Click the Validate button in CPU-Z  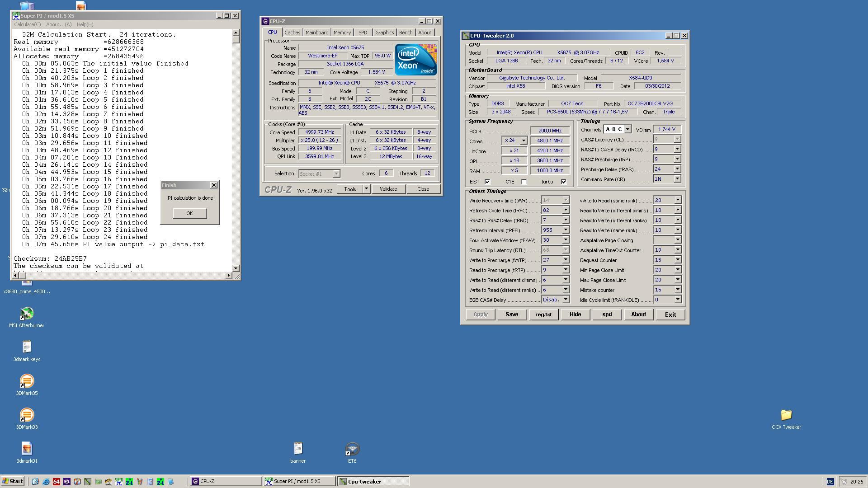388,189
